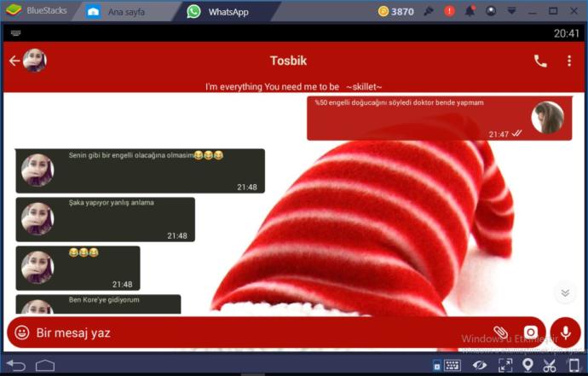588x376 pixels.
Task: Select the emoji-only message at 21:48
Action: coord(78,269)
